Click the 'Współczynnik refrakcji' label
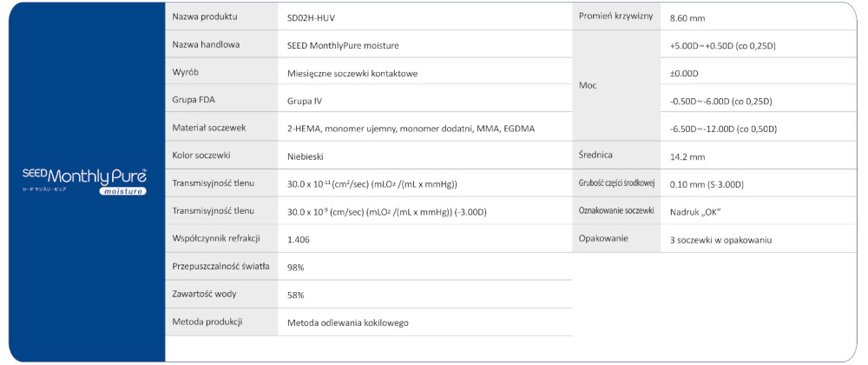This screenshot has width=868, height=365. point(216,239)
